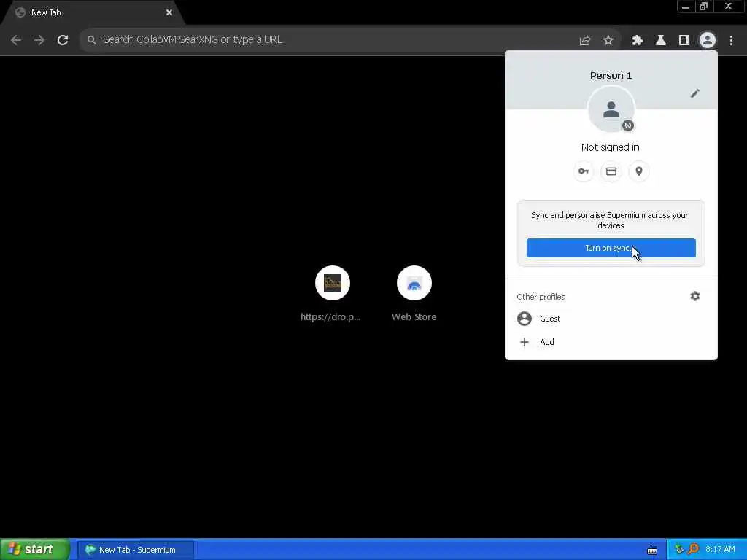747x560 pixels.
Task: Click the system clock showing 8:17 AM
Action: point(720,550)
